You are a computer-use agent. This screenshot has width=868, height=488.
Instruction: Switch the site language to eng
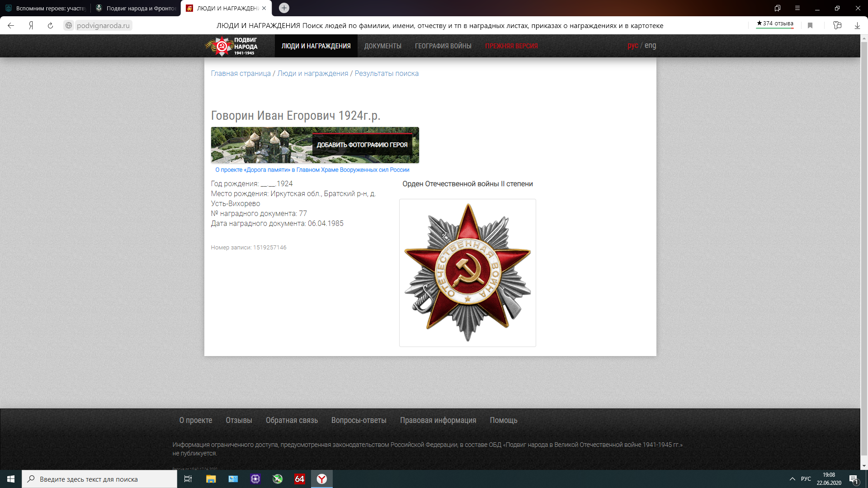click(650, 46)
